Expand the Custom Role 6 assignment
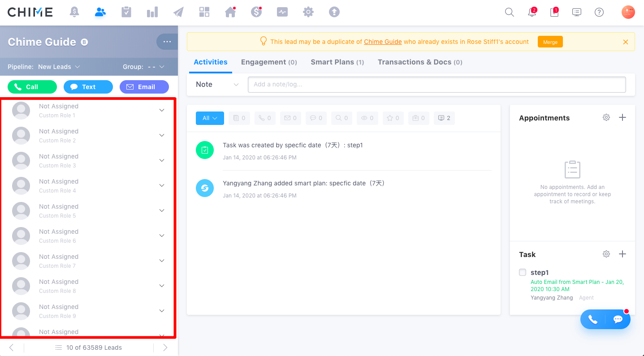 click(162, 236)
